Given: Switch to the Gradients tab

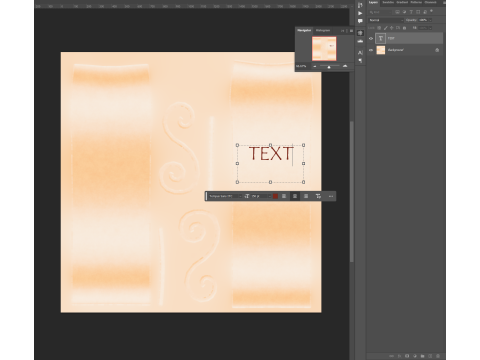Looking at the screenshot, I should tap(402, 2).
